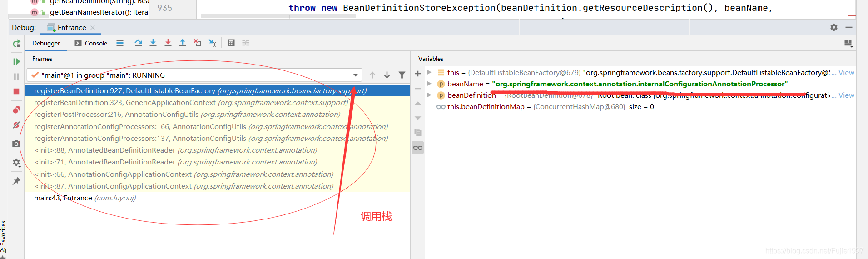Step over the current line
868x259 pixels.
tap(153, 43)
